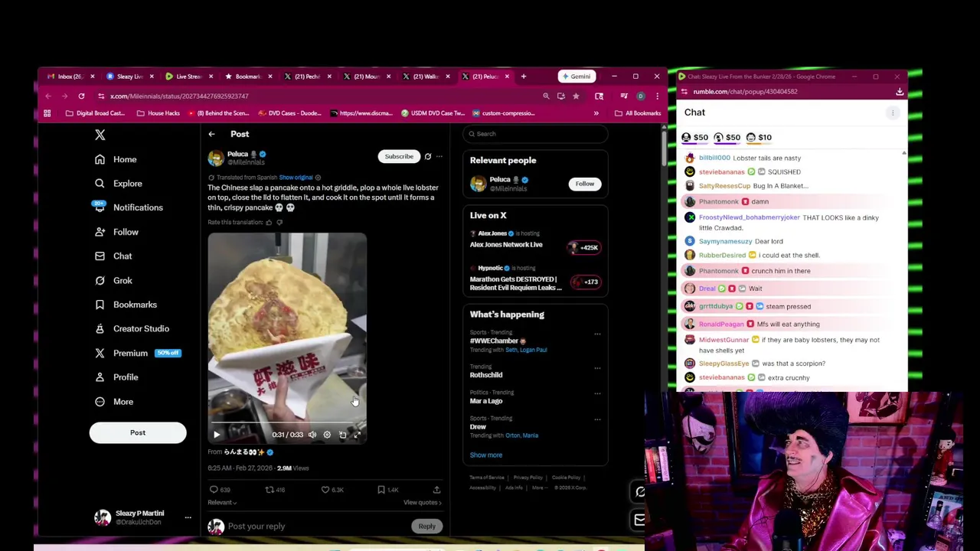Open House Hacks bookmark folder
The height and width of the screenshot is (551, 980).
tap(158, 113)
